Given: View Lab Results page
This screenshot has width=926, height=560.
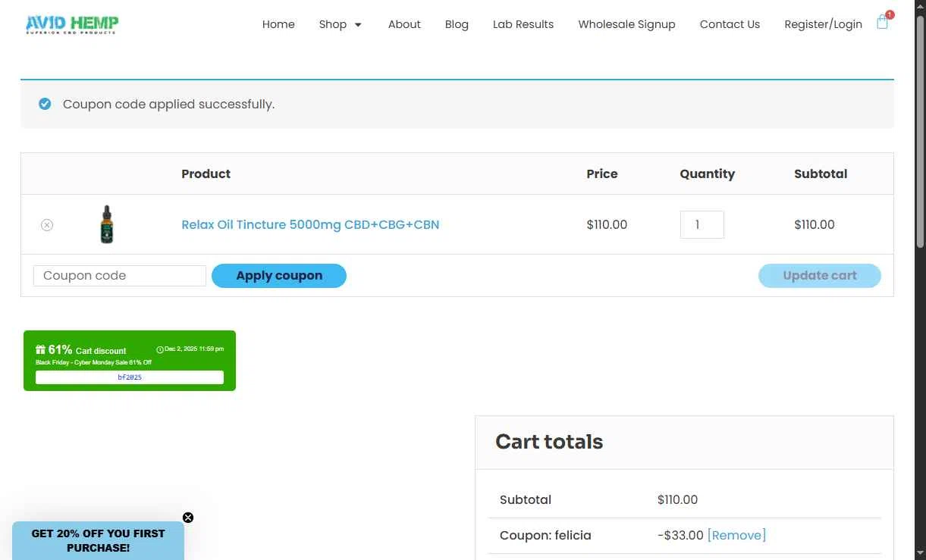Looking at the screenshot, I should 523,24.
